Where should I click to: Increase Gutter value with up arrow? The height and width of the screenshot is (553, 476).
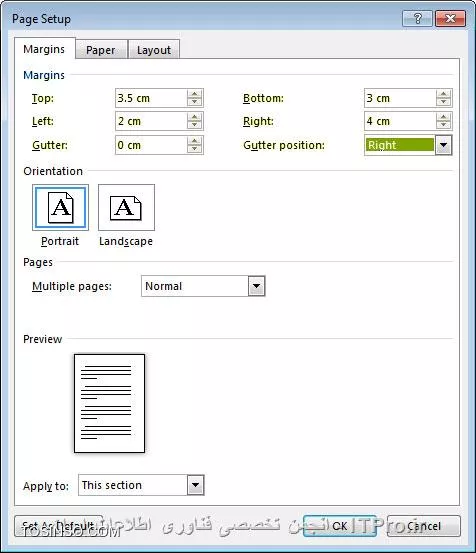(195, 141)
